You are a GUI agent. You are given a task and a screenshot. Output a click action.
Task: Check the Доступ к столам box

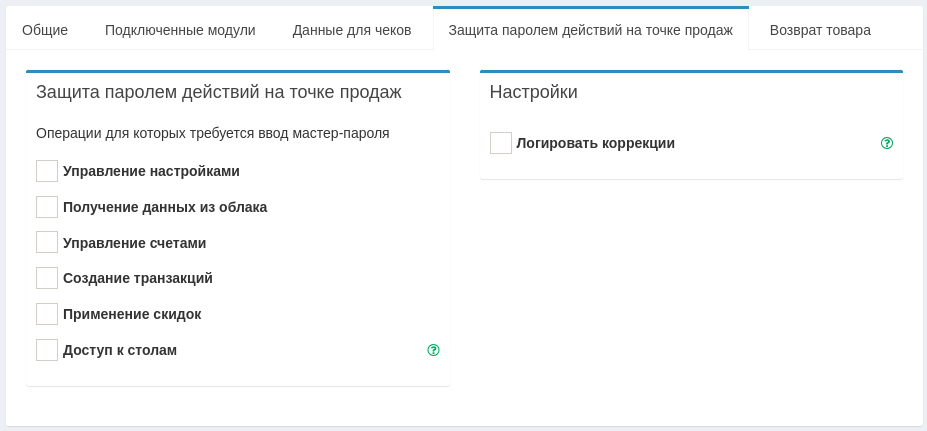click(47, 350)
